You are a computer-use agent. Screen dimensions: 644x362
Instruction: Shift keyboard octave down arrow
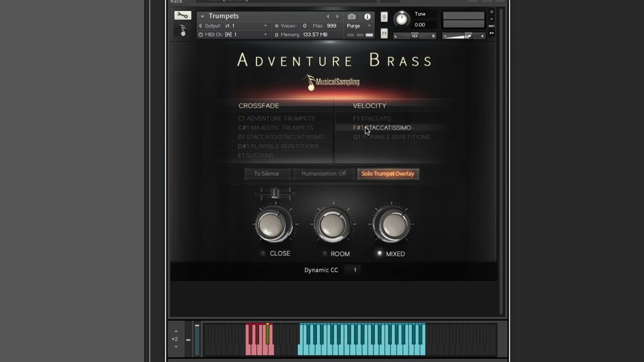pyautogui.click(x=176, y=347)
